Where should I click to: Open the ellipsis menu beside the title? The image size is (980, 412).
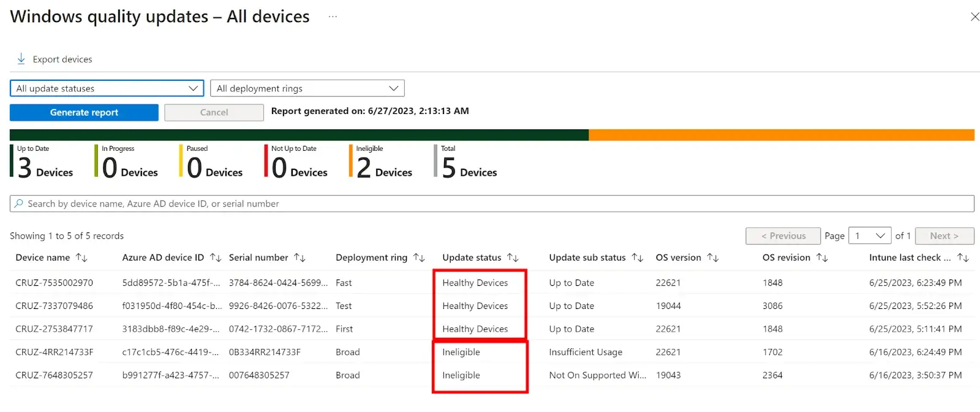coord(333,17)
